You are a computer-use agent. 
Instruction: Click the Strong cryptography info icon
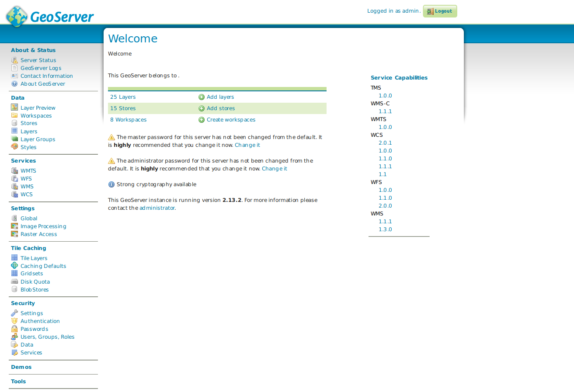111,184
